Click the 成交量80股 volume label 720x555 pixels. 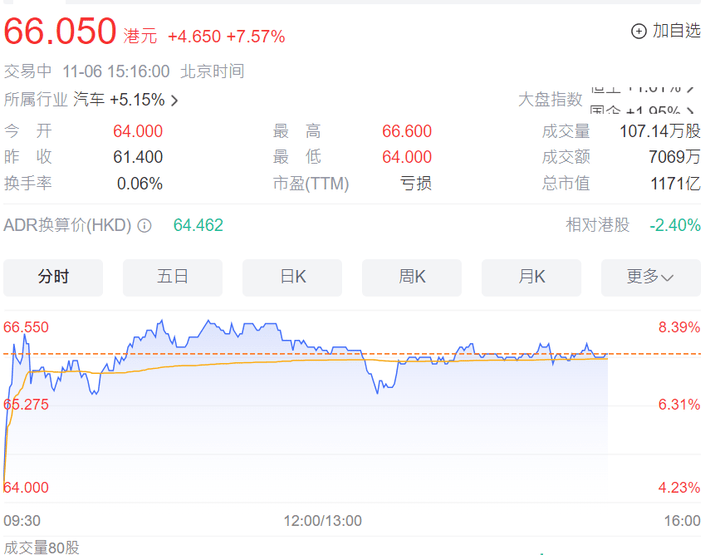pos(41,546)
